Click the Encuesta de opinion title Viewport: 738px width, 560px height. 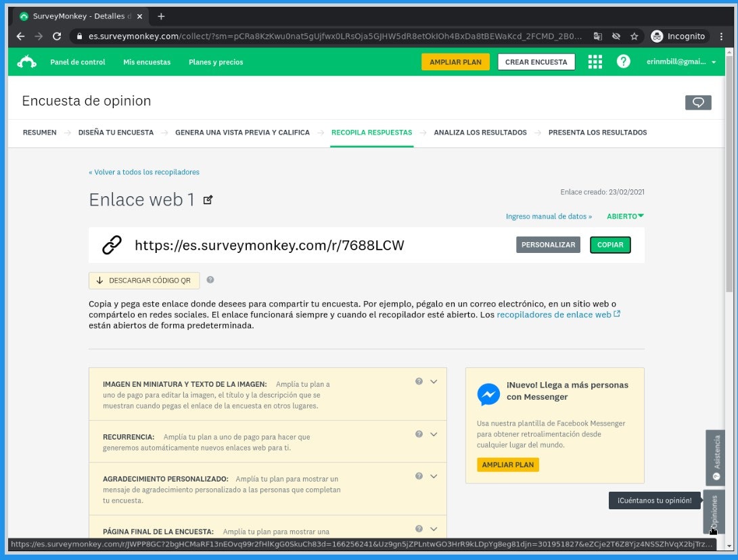[x=87, y=101]
